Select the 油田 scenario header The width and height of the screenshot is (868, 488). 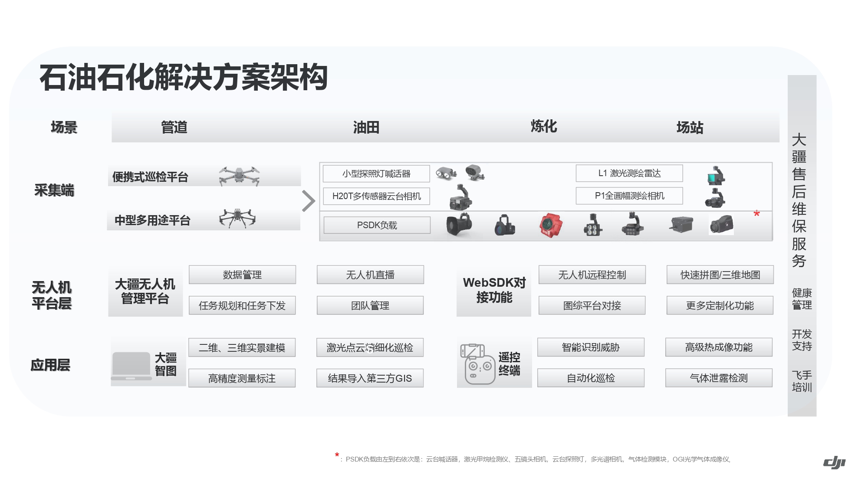pos(366,127)
